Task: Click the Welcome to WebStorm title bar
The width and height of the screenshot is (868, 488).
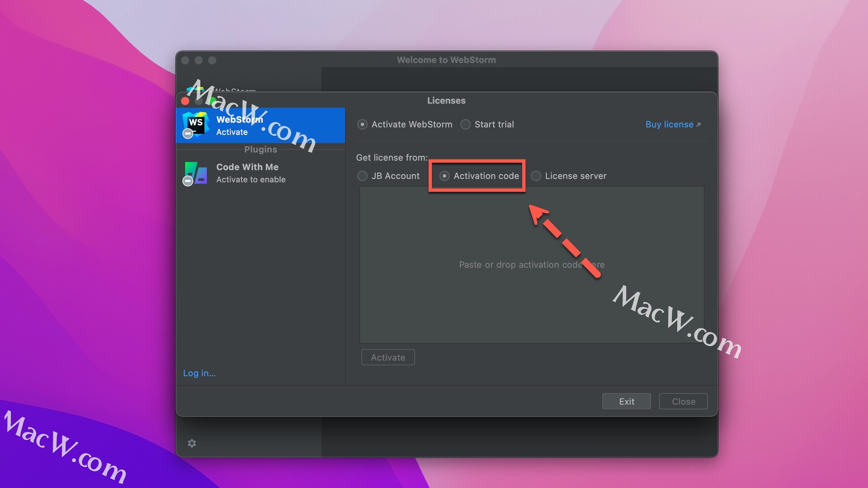Action: point(446,60)
